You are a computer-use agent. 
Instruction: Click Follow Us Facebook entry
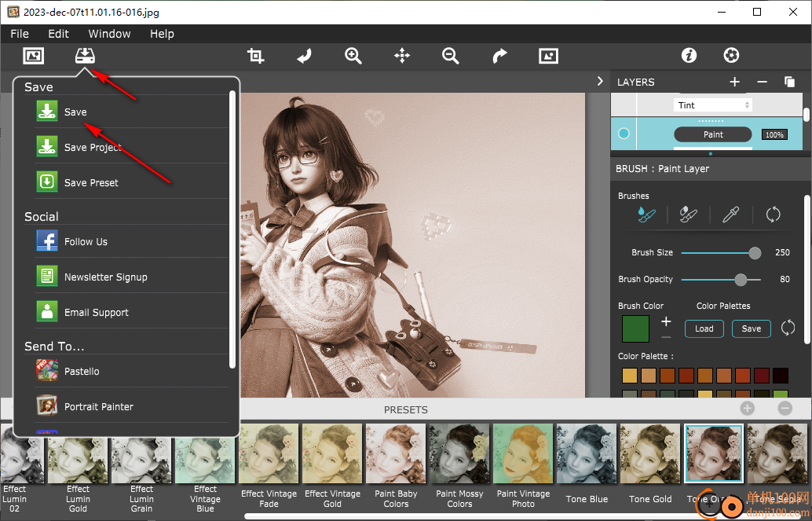tap(131, 241)
